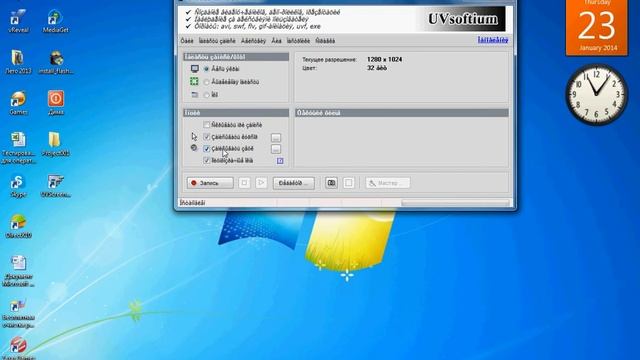Screen dimensions: 640x360
Task: Open the Мастер wizard button
Action: point(388,183)
